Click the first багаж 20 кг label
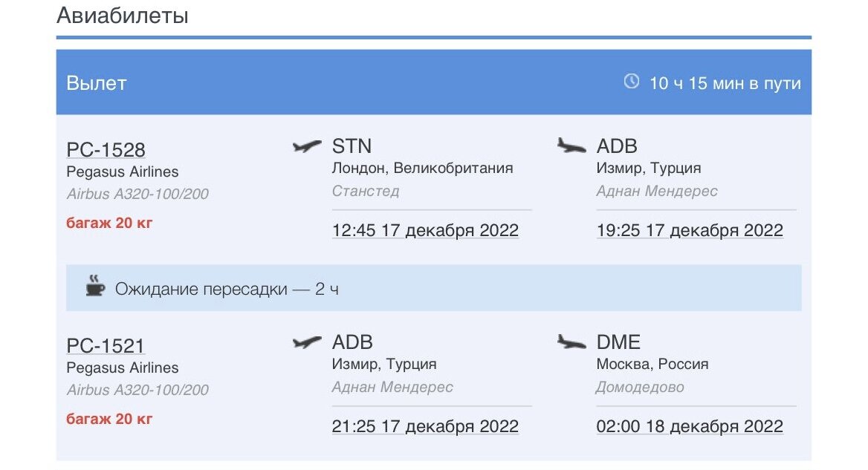The image size is (868, 470). [x=109, y=223]
